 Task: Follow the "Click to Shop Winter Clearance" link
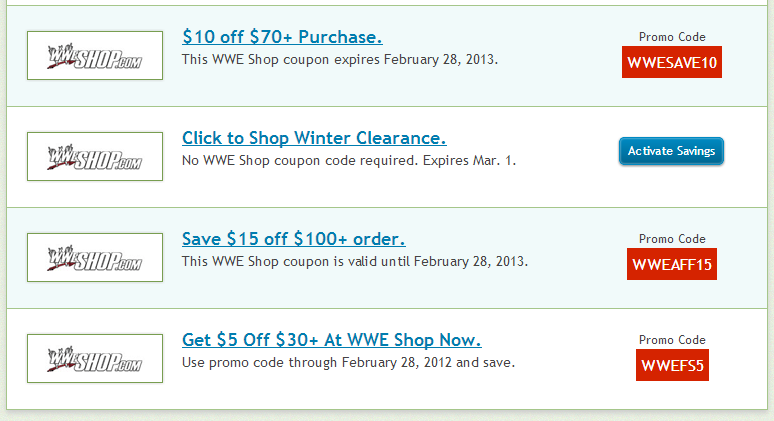coord(314,138)
